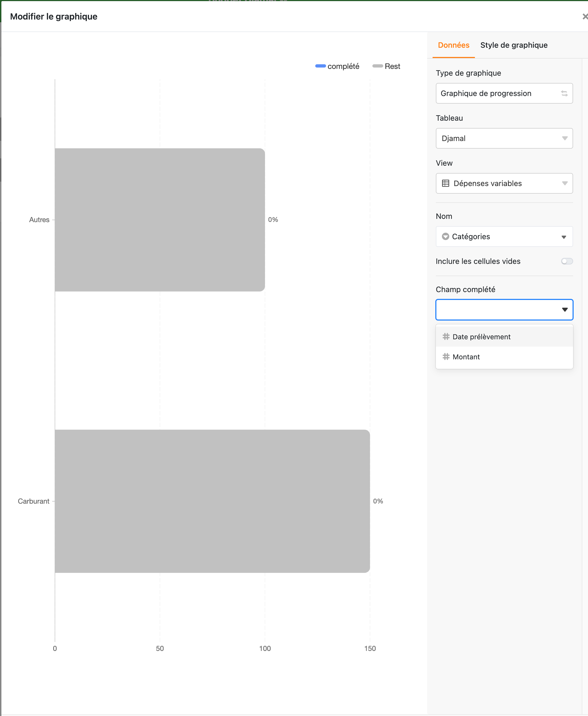588x716 pixels.
Task: Click the Graphique de progression type selector
Action: (x=498, y=93)
